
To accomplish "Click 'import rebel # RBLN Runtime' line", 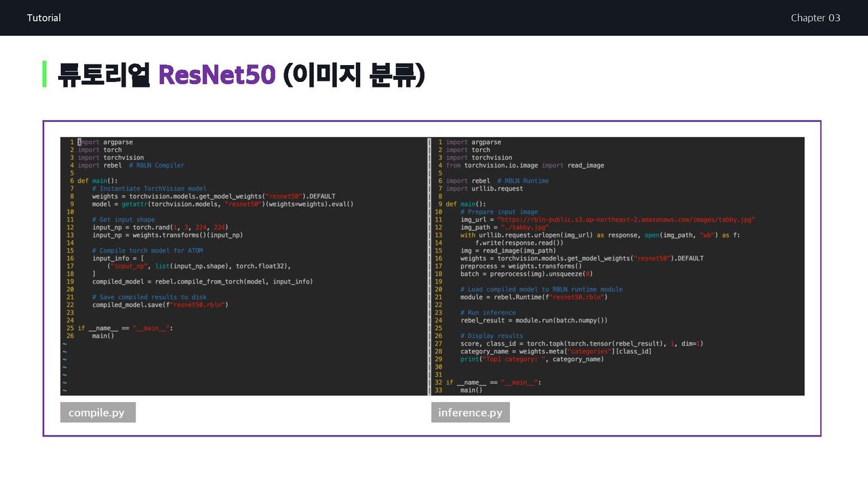I will pos(498,181).
